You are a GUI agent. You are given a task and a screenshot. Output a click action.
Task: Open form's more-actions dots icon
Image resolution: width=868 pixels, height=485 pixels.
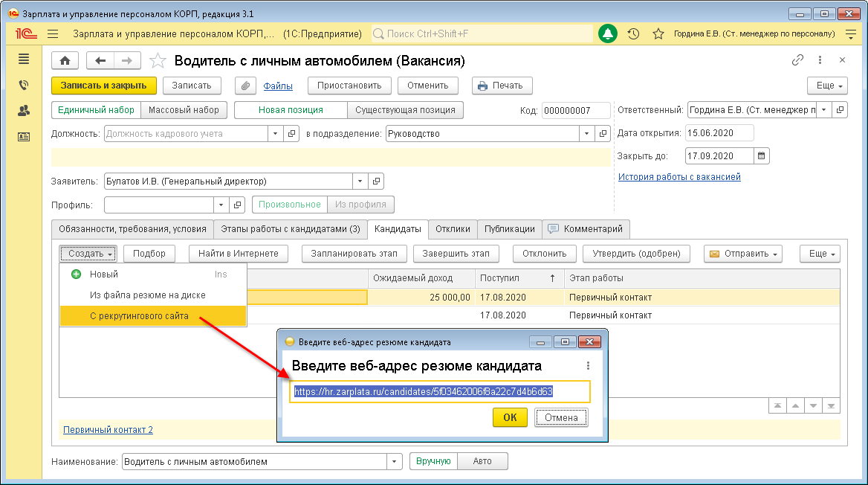tap(820, 60)
